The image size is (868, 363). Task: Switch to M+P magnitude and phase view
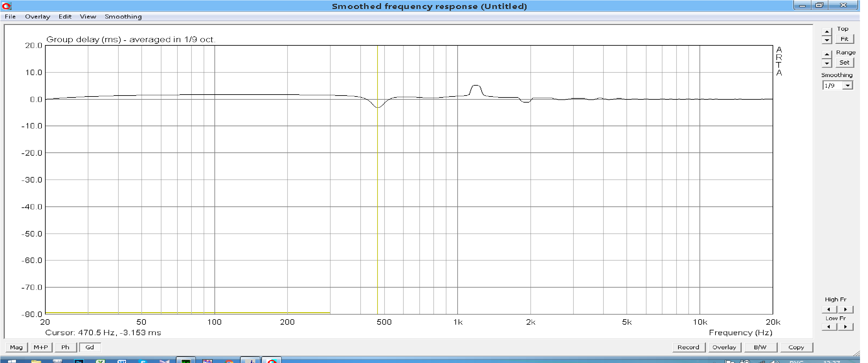click(x=41, y=347)
